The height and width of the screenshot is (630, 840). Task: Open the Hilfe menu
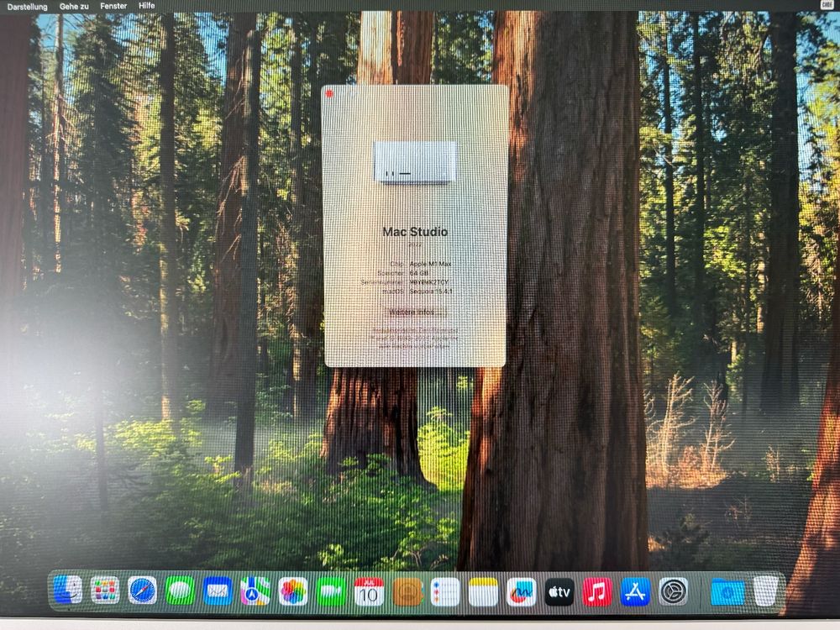click(x=145, y=6)
